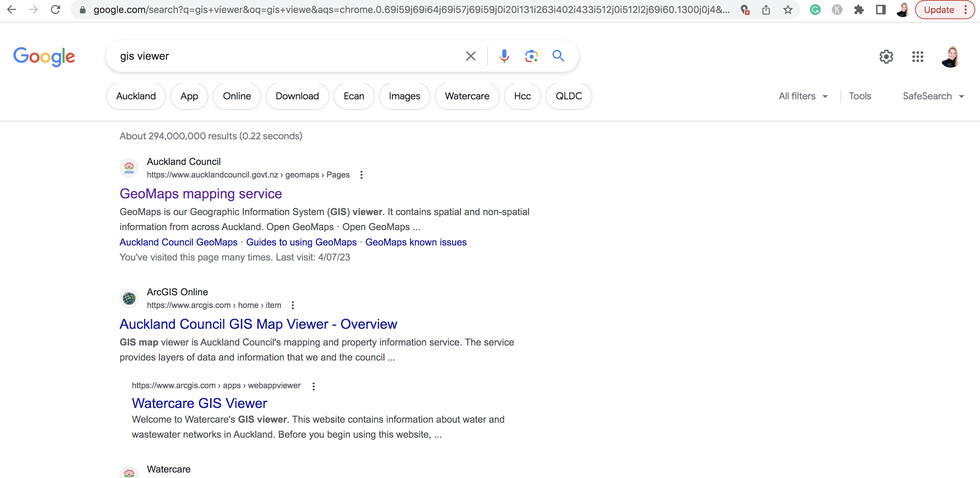Switch to Images results

(404, 96)
